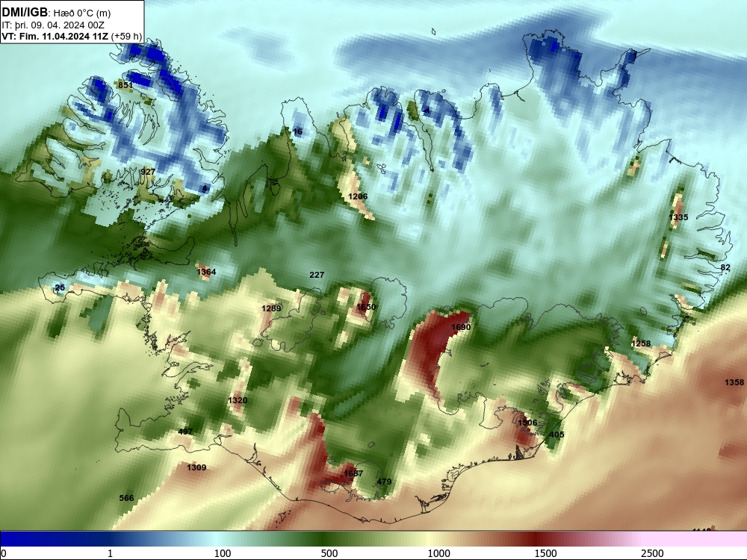Click the 1364 value on the map
This screenshot has width=747, height=560.
[206, 272]
